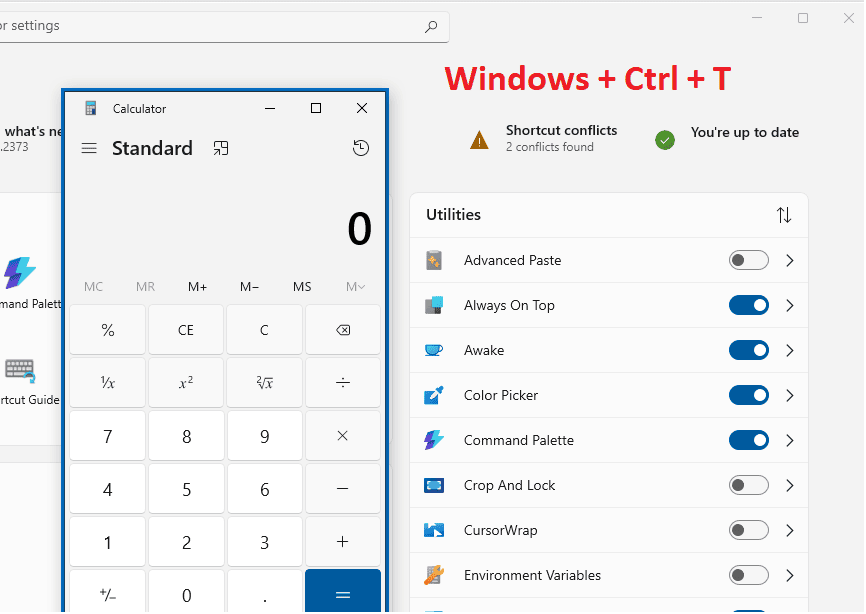Viewport: 866px width, 614px height.
Task: Open the Calculator history icon
Action: pos(361,148)
